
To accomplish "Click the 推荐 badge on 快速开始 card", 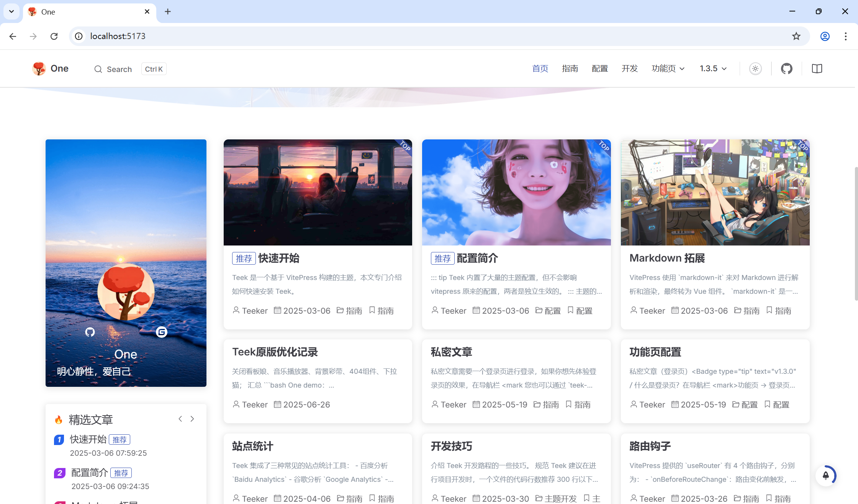I will pyautogui.click(x=244, y=259).
